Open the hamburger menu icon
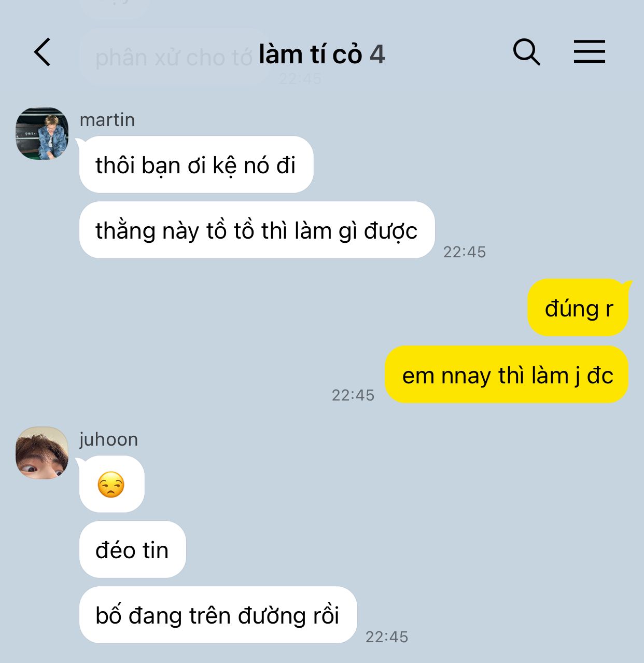The width and height of the screenshot is (644, 663). [x=590, y=52]
